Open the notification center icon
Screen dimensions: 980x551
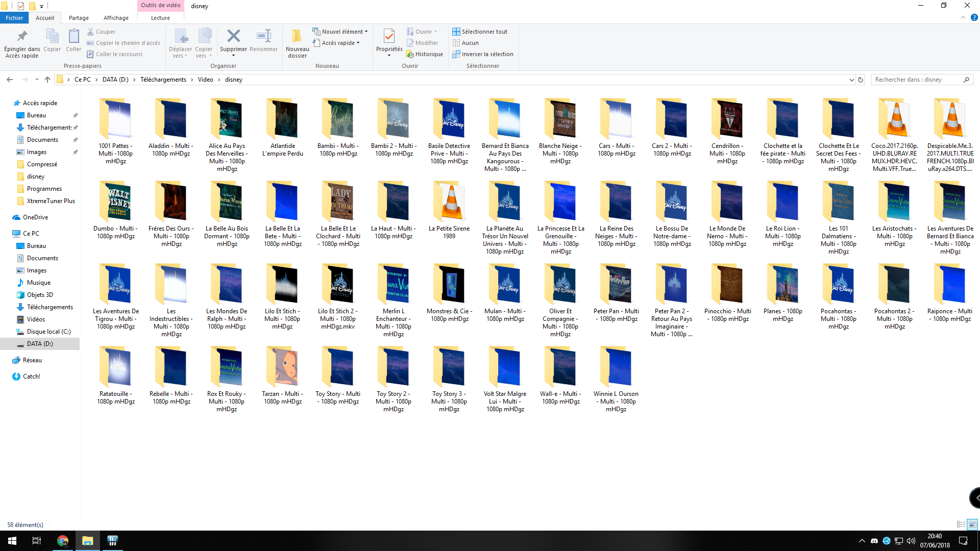[x=963, y=541]
